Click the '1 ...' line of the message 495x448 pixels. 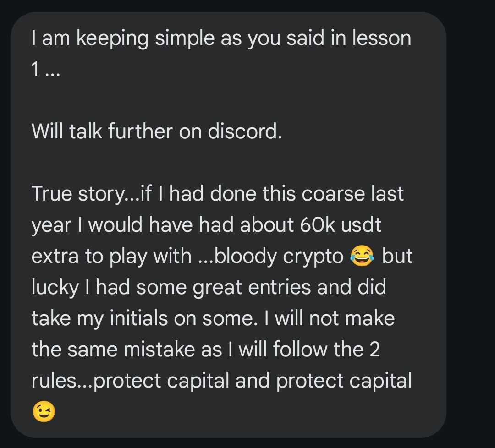coord(46,69)
